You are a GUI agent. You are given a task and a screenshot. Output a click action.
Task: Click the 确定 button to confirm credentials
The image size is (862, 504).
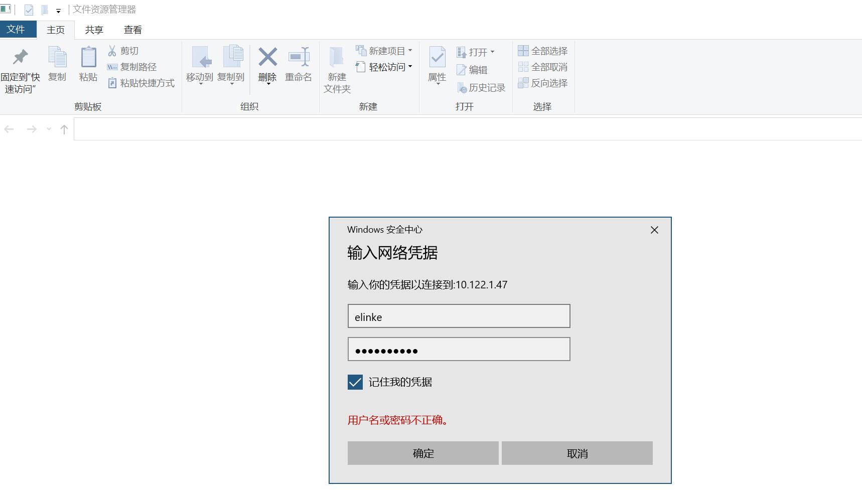click(422, 453)
